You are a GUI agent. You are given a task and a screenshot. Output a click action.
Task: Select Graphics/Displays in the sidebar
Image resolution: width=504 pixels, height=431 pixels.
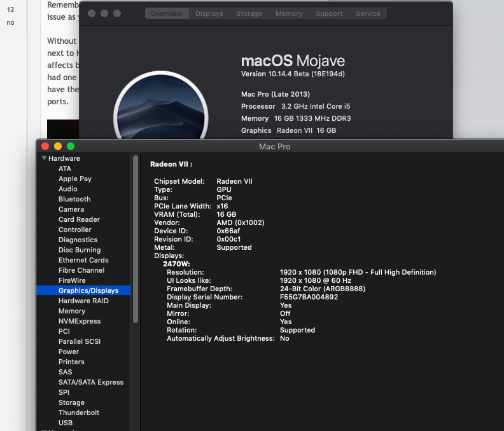[x=88, y=291]
